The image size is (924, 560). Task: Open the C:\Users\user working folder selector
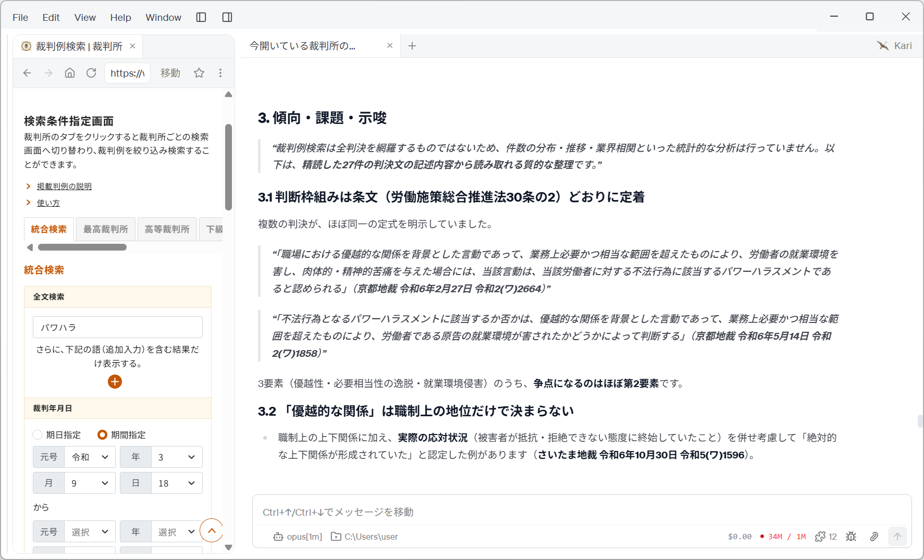[364, 537]
